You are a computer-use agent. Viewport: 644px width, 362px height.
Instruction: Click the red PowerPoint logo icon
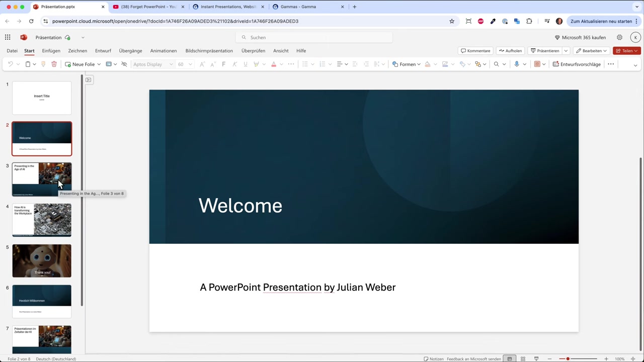(x=24, y=37)
